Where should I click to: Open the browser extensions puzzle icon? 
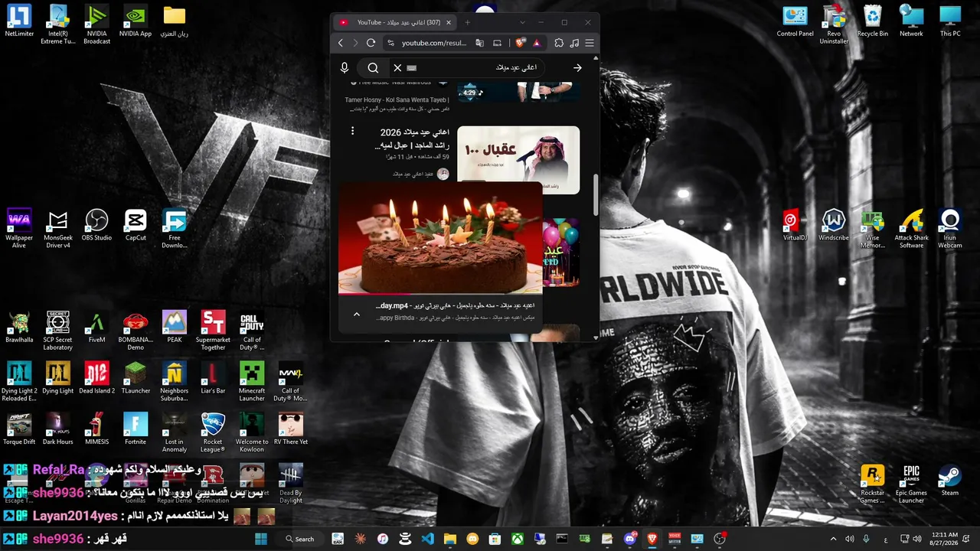[x=559, y=43]
